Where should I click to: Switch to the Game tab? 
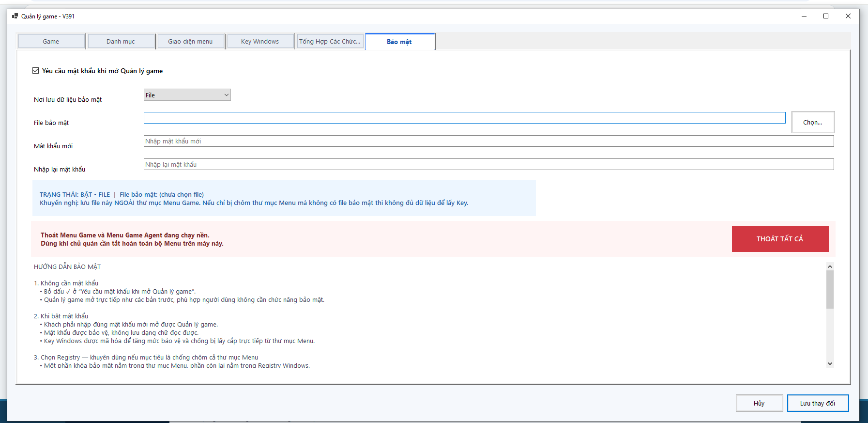51,42
